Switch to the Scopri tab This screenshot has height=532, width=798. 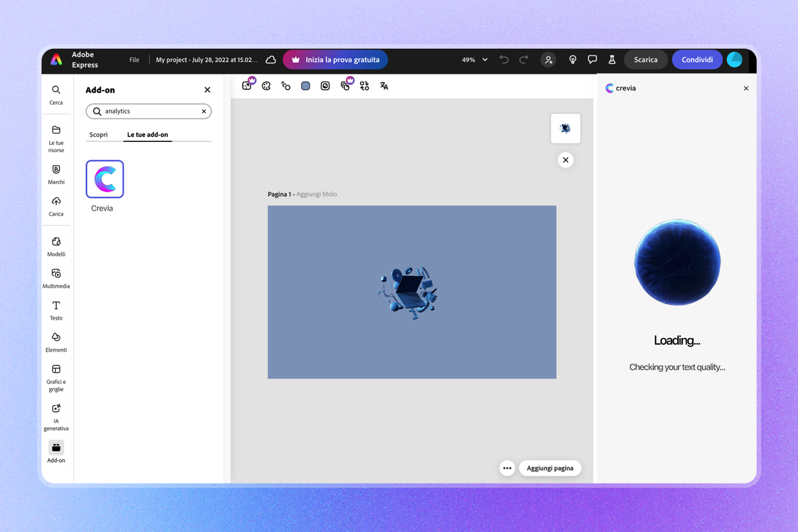click(x=99, y=135)
